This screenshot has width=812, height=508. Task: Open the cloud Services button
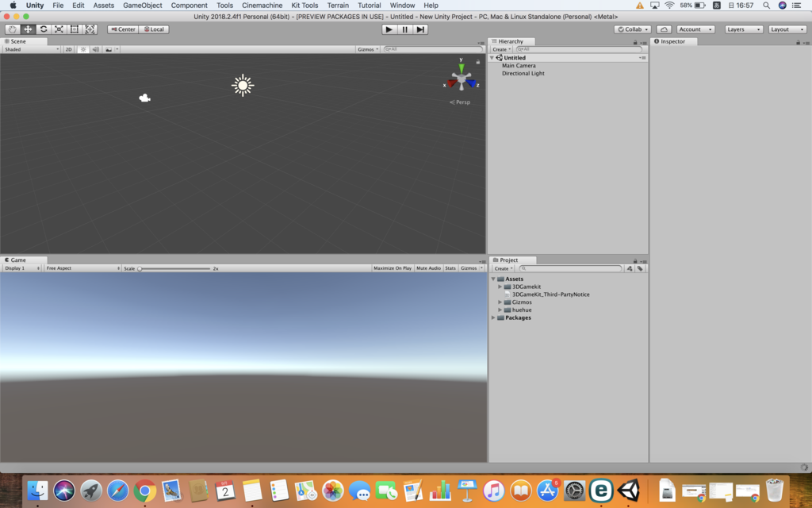pyautogui.click(x=664, y=29)
